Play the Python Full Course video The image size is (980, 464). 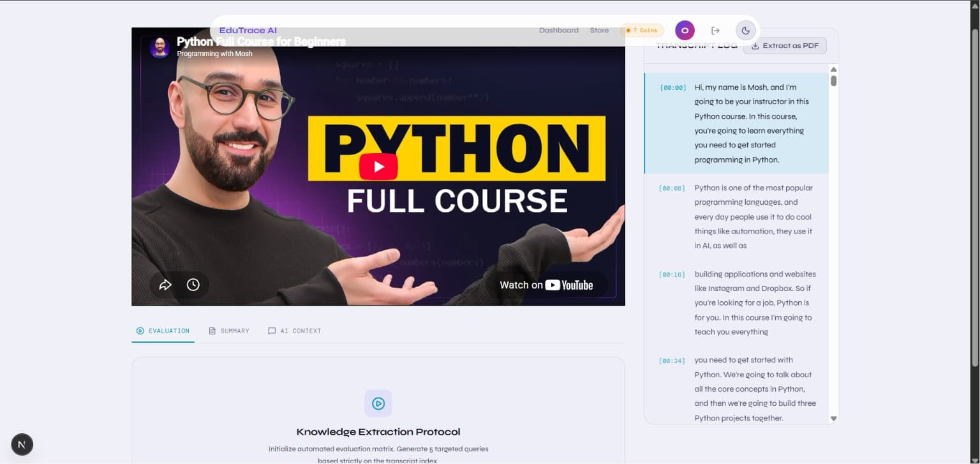[x=378, y=167]
